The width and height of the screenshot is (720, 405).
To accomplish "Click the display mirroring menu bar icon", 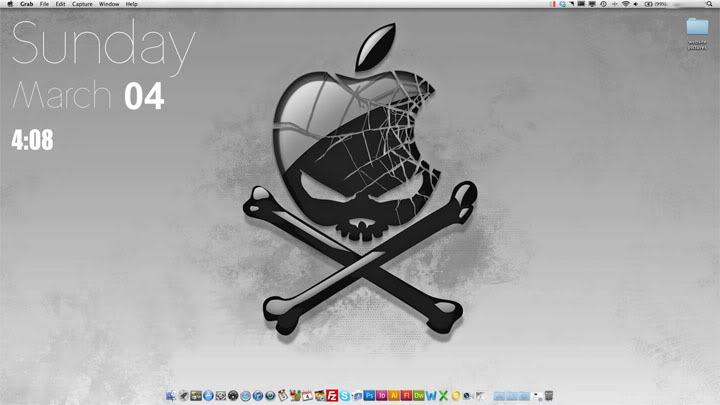I will point(592,4).
